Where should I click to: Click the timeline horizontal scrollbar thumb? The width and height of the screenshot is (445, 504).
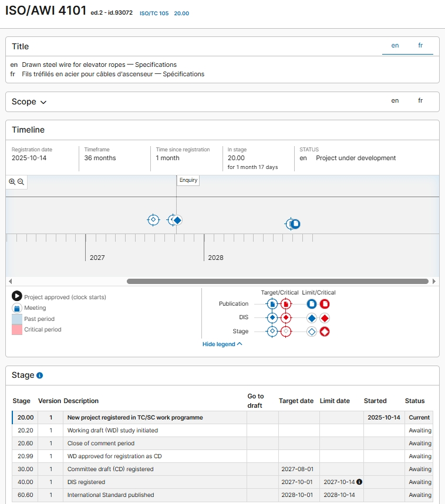point(277,282)
